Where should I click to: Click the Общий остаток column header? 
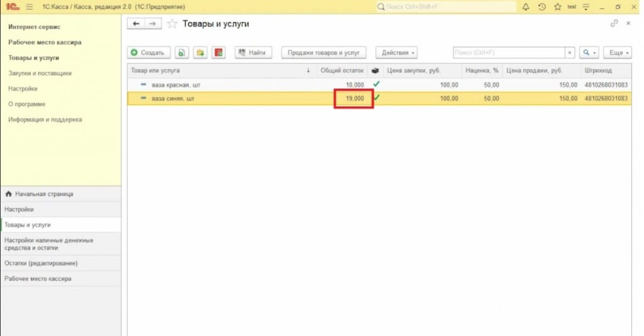point(341,70)
